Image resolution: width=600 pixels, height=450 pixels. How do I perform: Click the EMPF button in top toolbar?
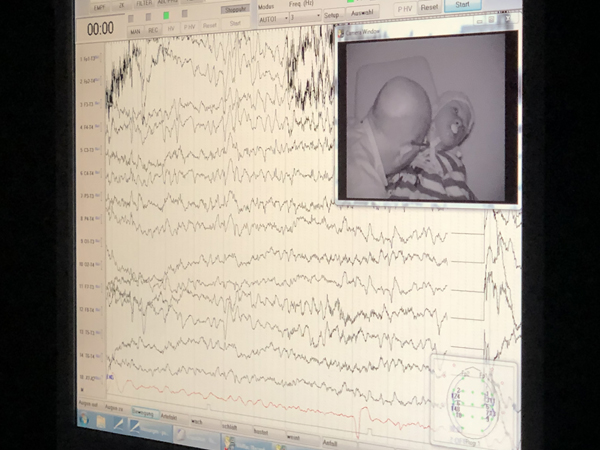(99, 8)
